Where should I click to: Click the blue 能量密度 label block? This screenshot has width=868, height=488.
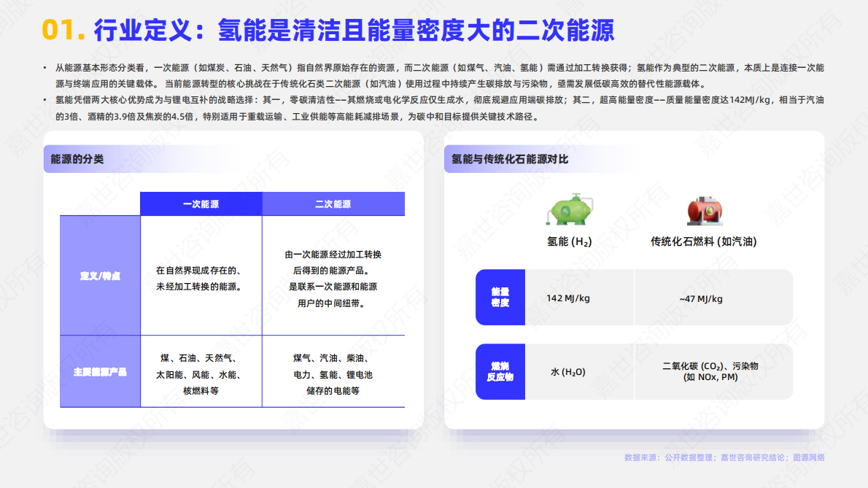pos(500,298)
